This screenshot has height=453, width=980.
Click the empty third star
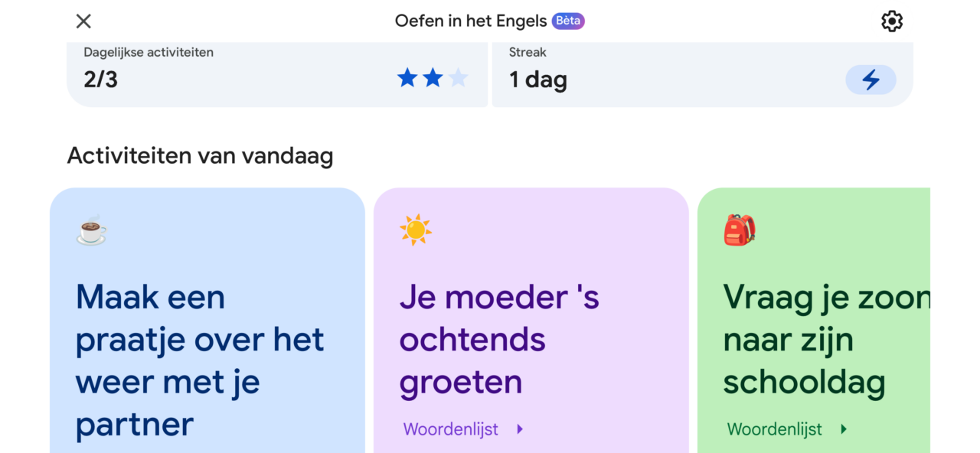459,78
